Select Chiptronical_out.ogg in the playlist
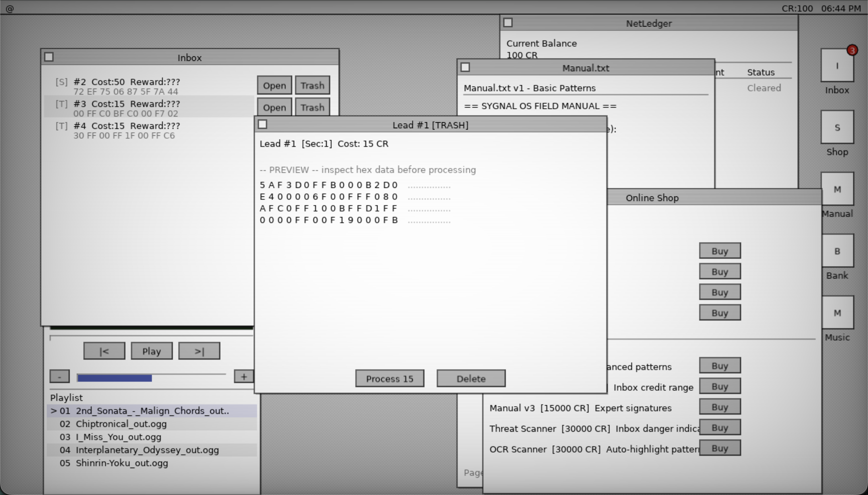Screen dimensions: 868x495 click(121, 424)
